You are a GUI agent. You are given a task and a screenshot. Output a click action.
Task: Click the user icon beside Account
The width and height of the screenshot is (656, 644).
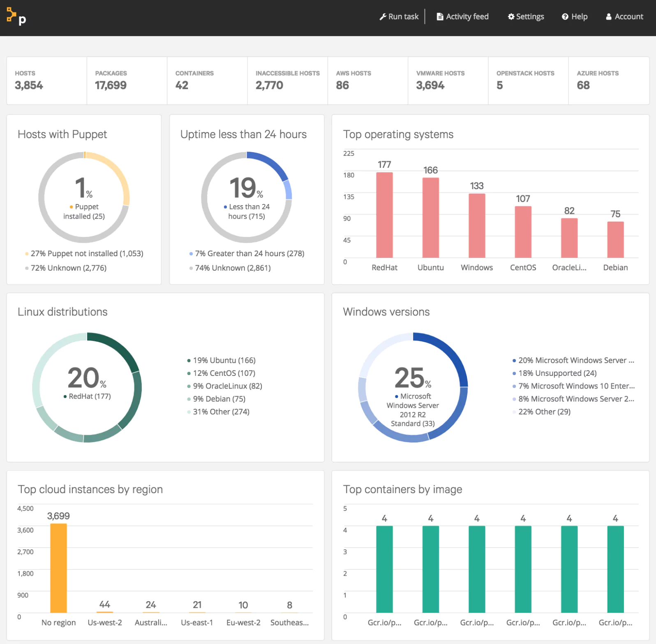tap(609, 17)
